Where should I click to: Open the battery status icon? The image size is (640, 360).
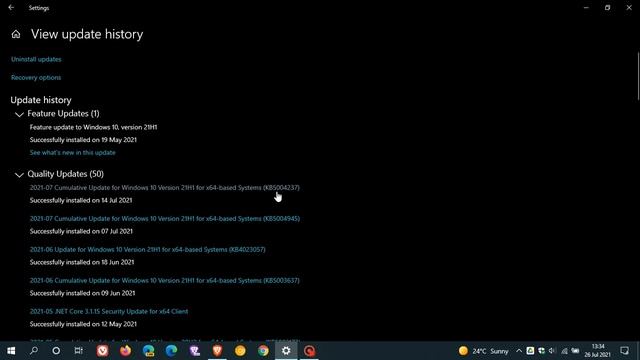[576, 351]
